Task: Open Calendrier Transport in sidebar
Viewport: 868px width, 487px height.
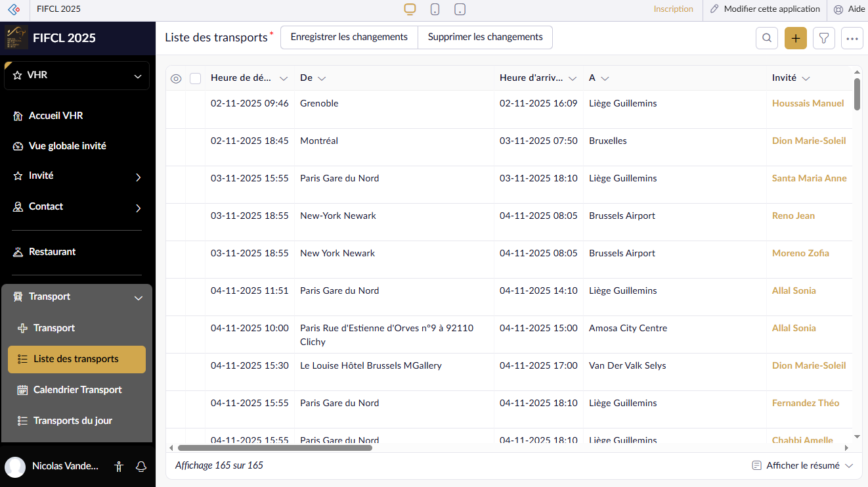Action: point(77,390)
